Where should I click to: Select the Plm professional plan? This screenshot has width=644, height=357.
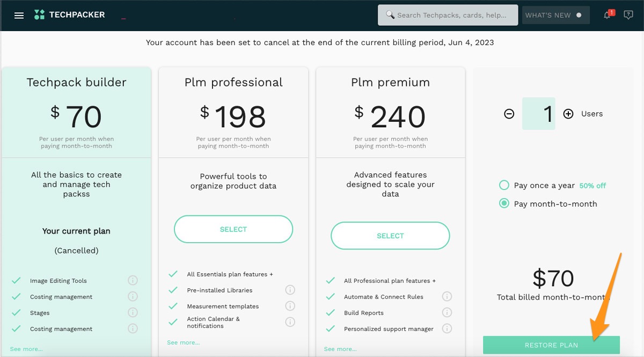tap(233, 229)
